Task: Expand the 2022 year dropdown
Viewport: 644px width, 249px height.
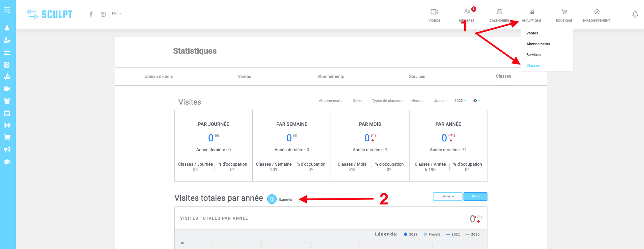Action: click(460, 101)
